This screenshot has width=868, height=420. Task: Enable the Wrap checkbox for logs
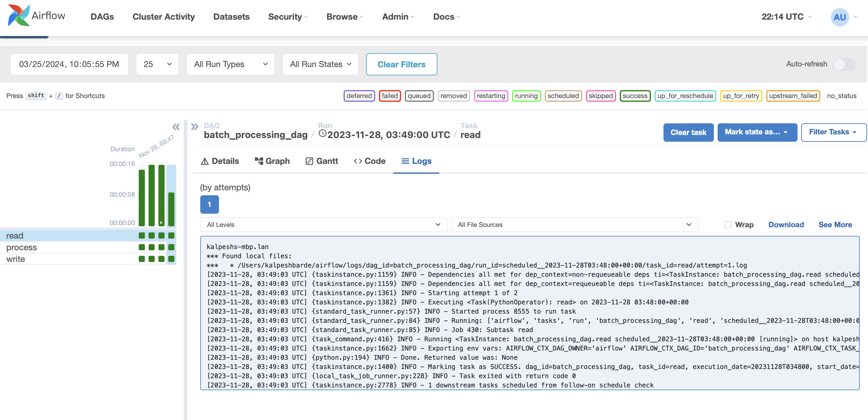tap(728, 225)
